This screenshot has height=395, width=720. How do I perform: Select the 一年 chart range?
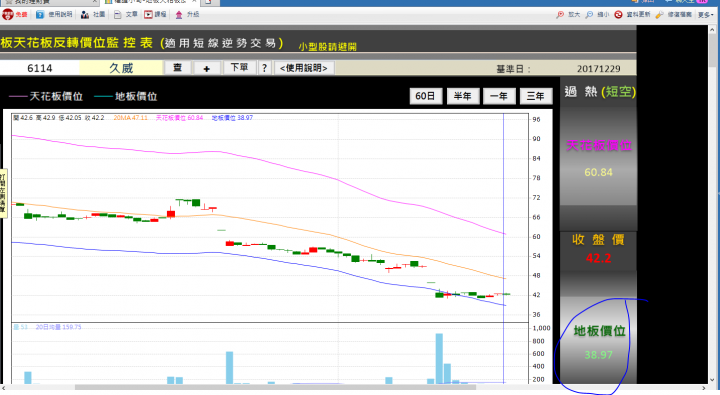point(499,96)
